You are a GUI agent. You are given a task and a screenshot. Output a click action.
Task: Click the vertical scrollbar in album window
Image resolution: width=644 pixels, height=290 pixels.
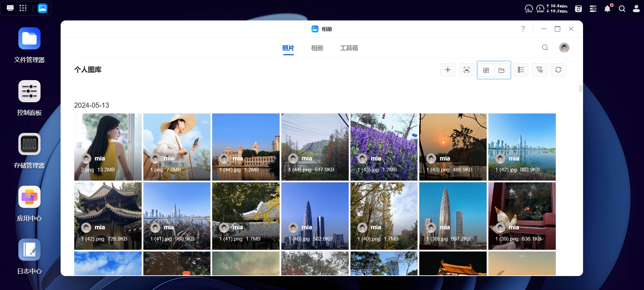(x=580, y=89)
